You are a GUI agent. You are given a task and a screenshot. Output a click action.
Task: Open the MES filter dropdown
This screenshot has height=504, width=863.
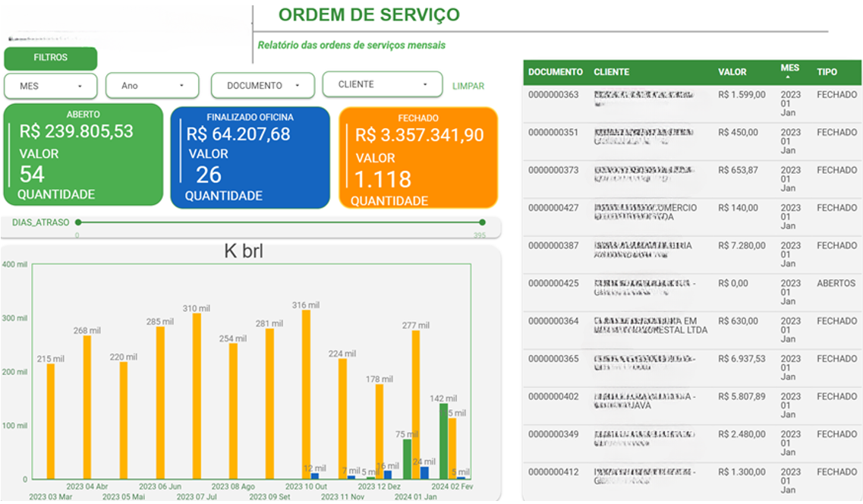point(51,86)
